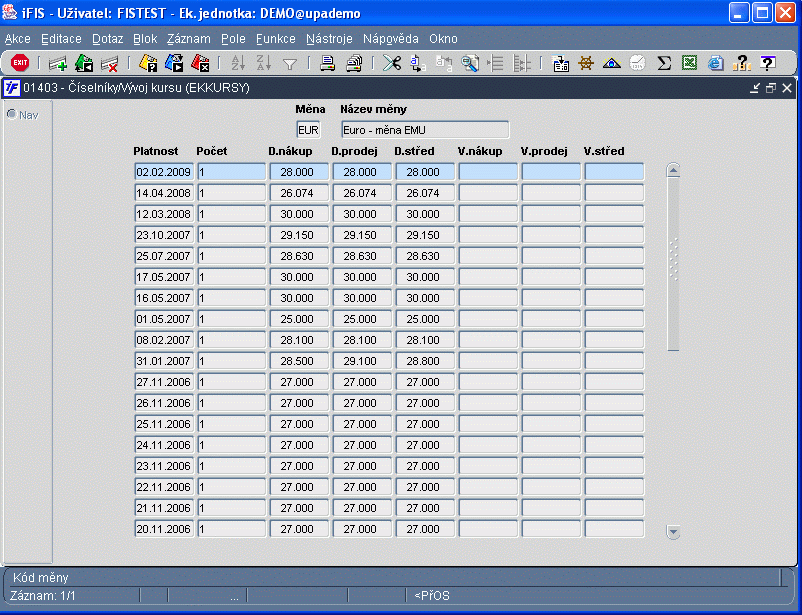Click the scrollbar up arrow beside the table
802x615 pixels.
click(673, 170)
